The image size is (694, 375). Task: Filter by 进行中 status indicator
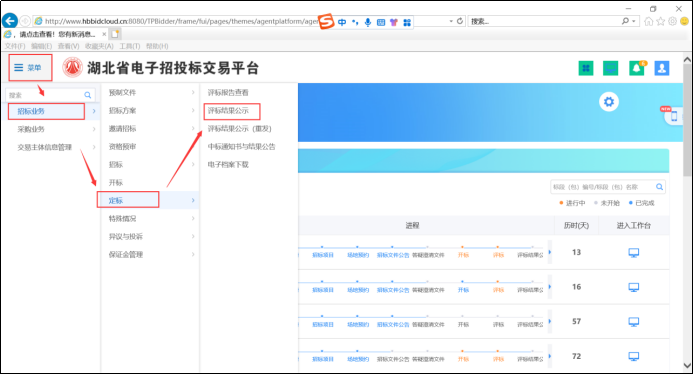(572, 203)
